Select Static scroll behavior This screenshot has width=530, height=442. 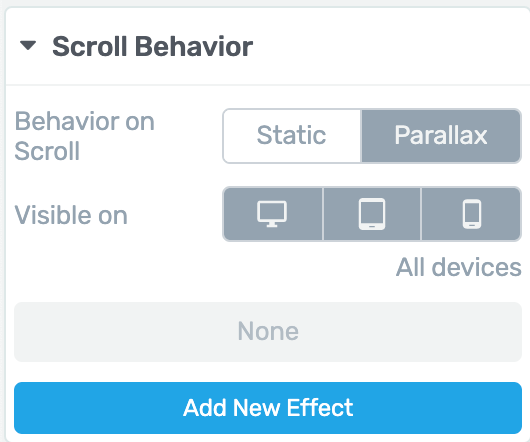point(292,136)
